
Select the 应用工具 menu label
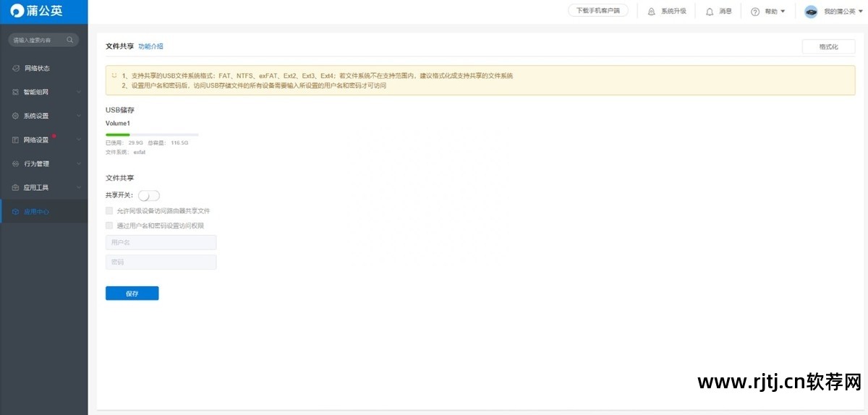click(x=36, y=187)
